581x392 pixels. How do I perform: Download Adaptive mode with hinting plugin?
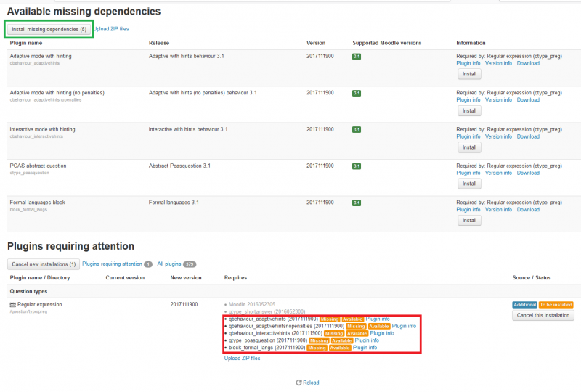pos(528,63)
